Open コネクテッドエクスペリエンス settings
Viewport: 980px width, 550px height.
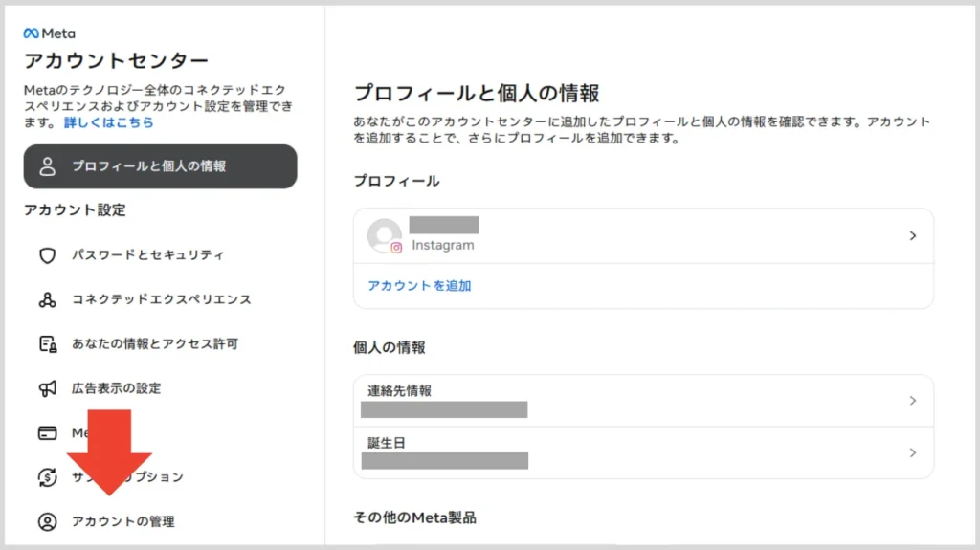[x=160, y=299]
